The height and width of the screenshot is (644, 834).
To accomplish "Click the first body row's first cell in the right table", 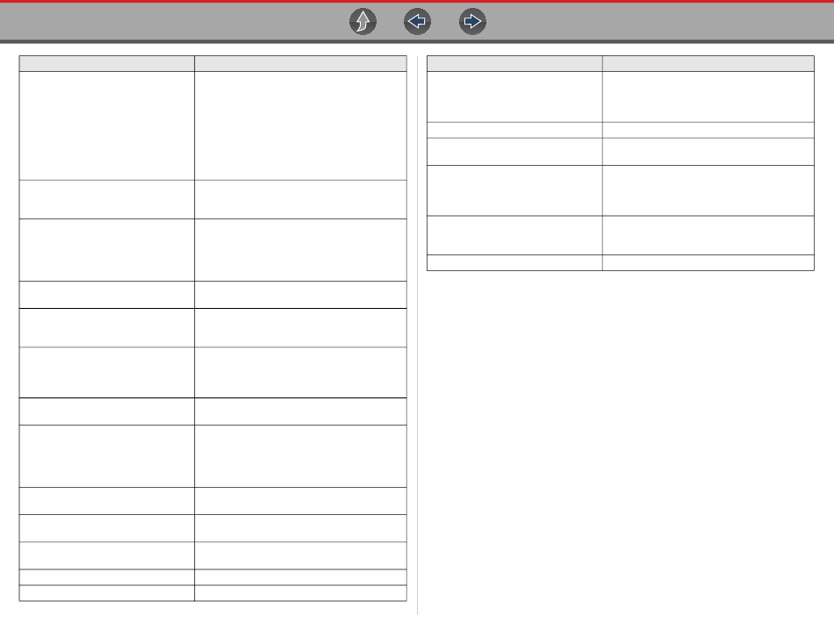I will [x=514, y=97].
